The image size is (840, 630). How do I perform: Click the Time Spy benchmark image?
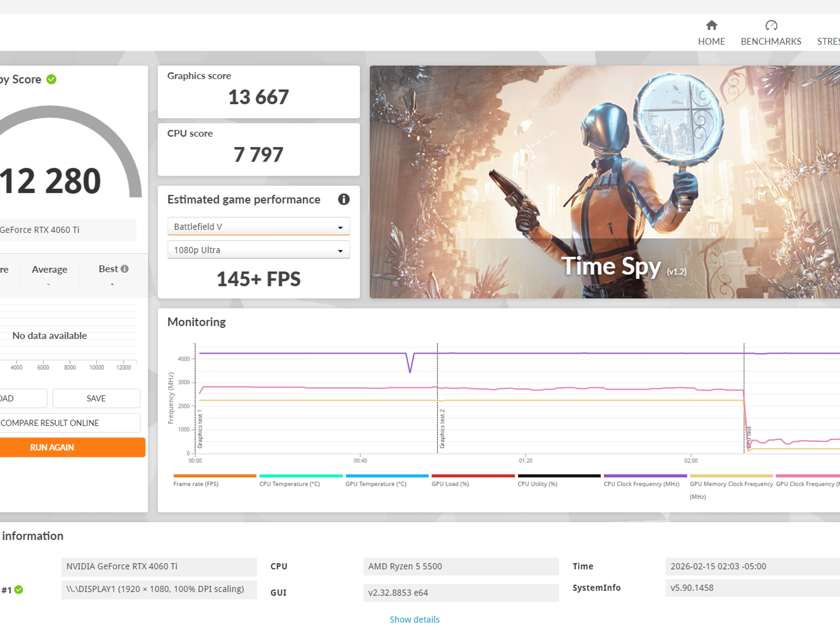pos(605,182)
